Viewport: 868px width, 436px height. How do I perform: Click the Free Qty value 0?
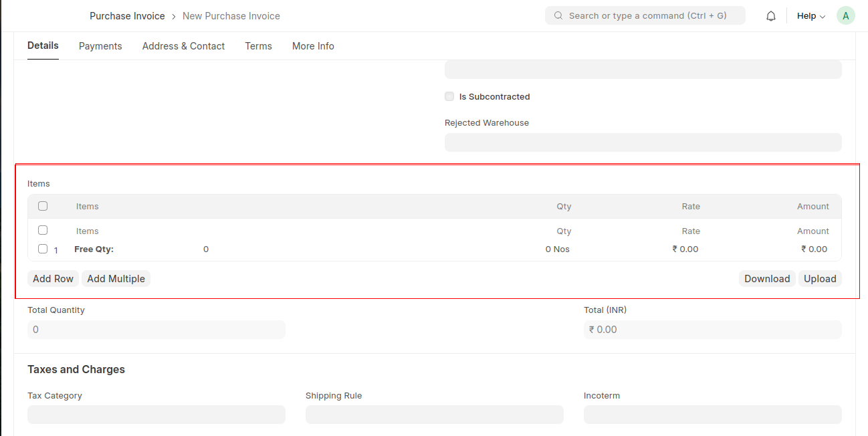(x=206, y=249)
